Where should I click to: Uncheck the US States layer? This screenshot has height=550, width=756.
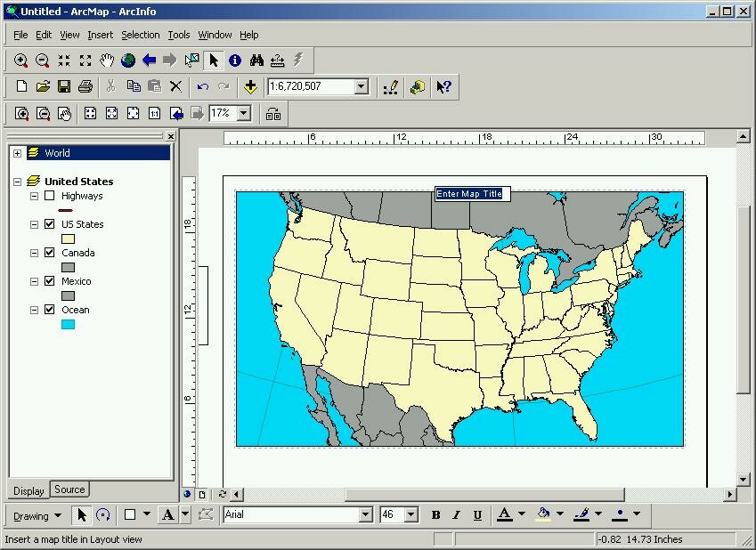click(x=49, y=223)
